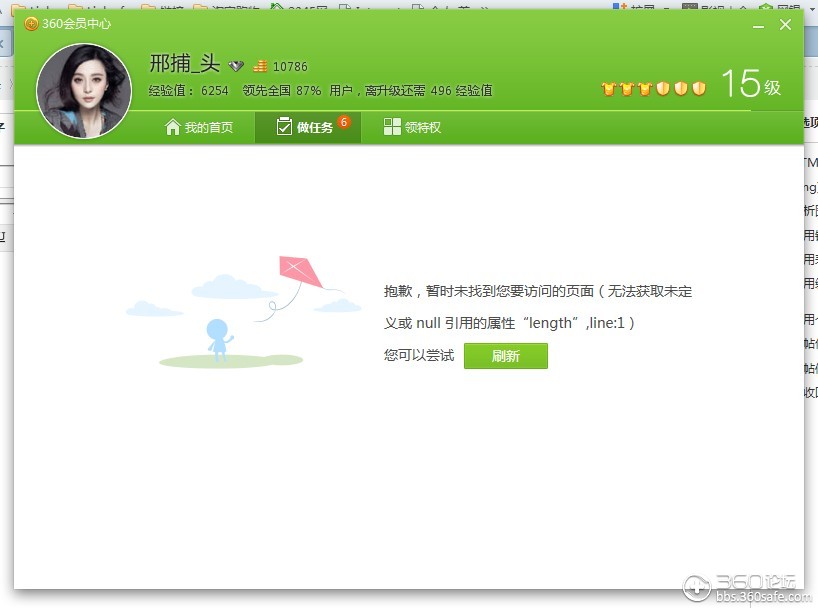This screenshot has height=608, width=818.
Task: Click the coin balance 10786
Action: [290, 67]
